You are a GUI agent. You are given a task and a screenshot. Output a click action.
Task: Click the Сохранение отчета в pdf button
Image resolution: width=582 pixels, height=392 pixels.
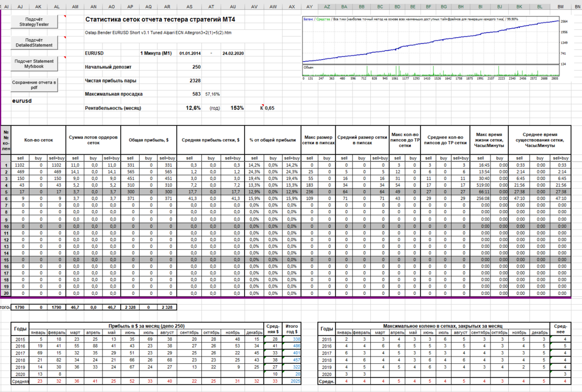(34, 85)
